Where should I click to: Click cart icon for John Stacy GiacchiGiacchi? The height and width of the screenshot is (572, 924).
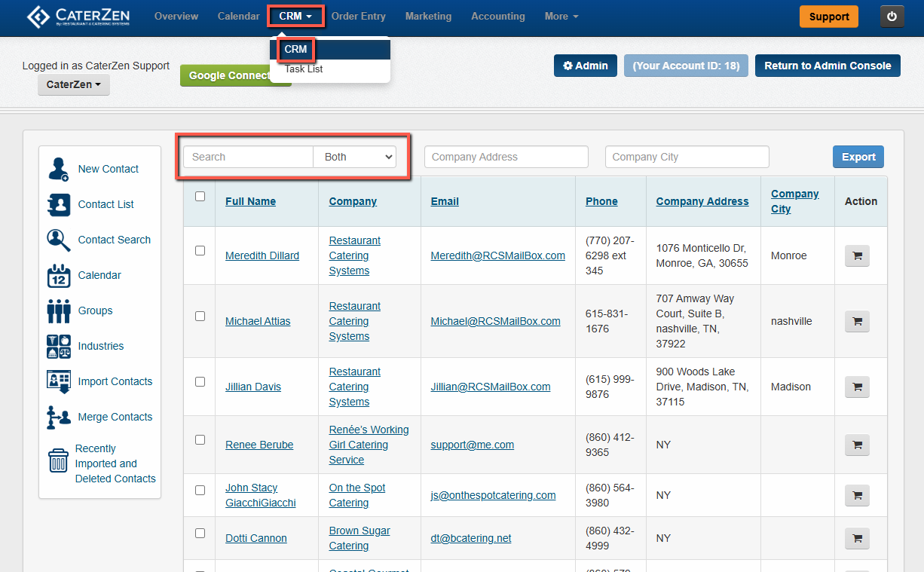click(857, 495)
